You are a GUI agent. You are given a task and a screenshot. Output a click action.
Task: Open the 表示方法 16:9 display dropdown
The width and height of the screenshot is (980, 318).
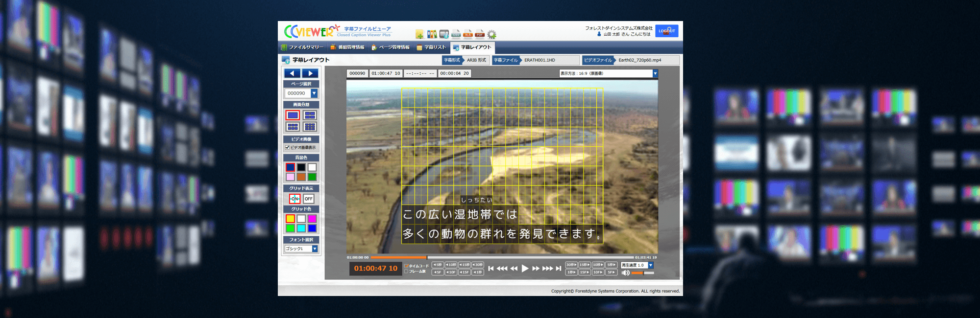coord(609,73)
